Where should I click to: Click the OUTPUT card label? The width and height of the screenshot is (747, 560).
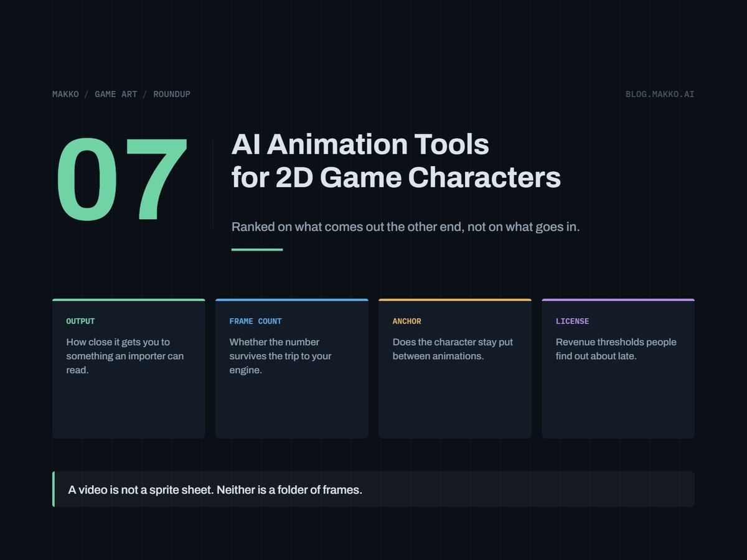click(x=80, y=321)
